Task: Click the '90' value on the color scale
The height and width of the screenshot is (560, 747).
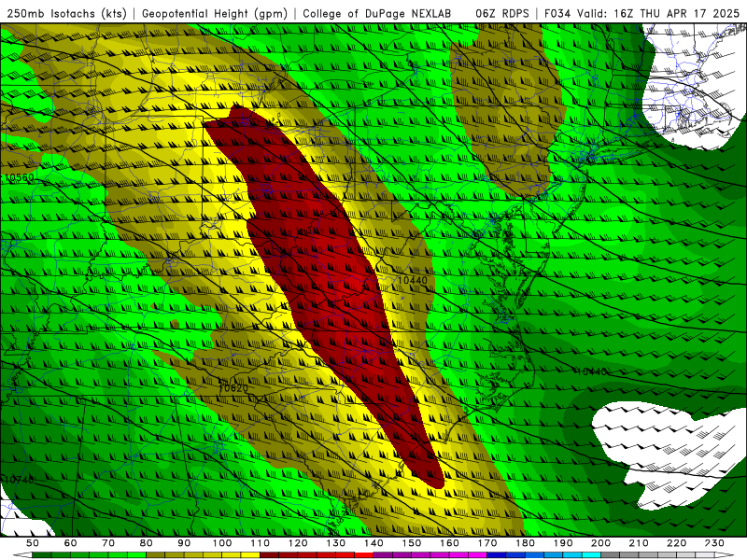Action: (x=184, y=543)
